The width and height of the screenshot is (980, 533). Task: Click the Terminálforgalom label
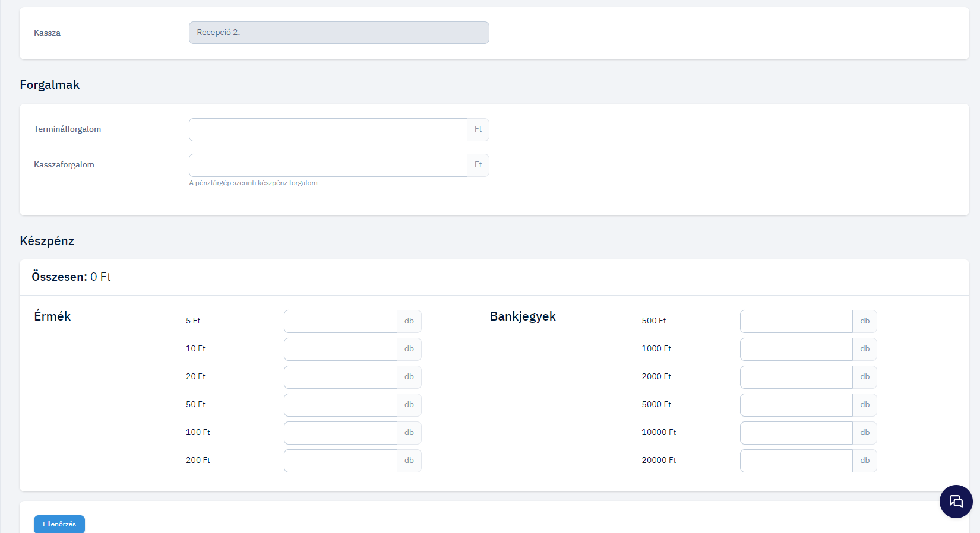click(x=67, y=129)
